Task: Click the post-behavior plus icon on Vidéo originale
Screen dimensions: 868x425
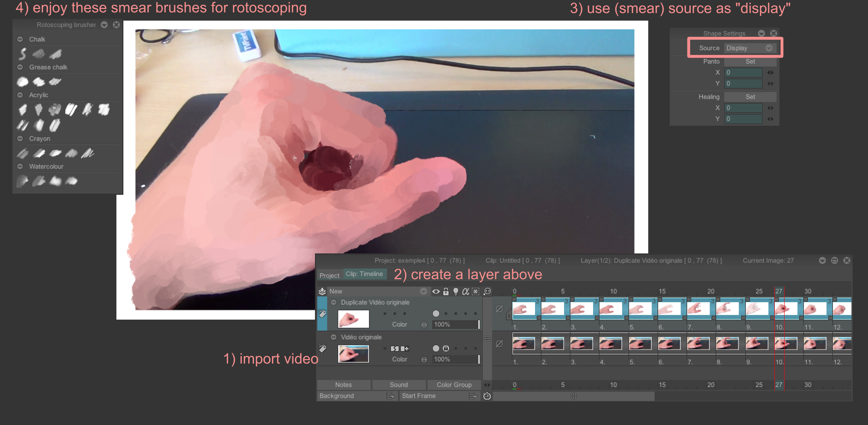Action: coord(404,348)
